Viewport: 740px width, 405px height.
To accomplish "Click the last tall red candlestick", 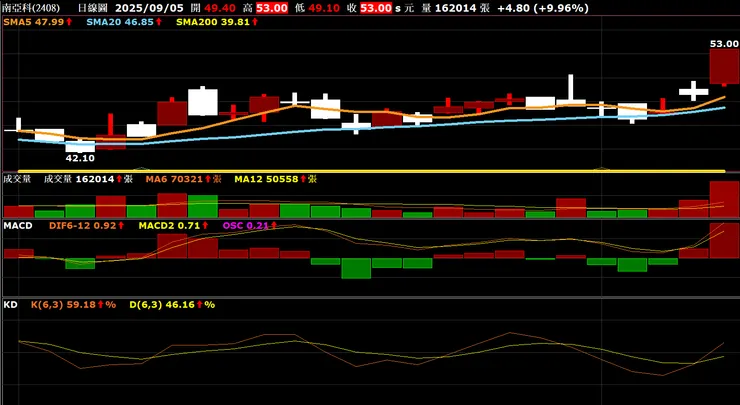I will (724, 67).
